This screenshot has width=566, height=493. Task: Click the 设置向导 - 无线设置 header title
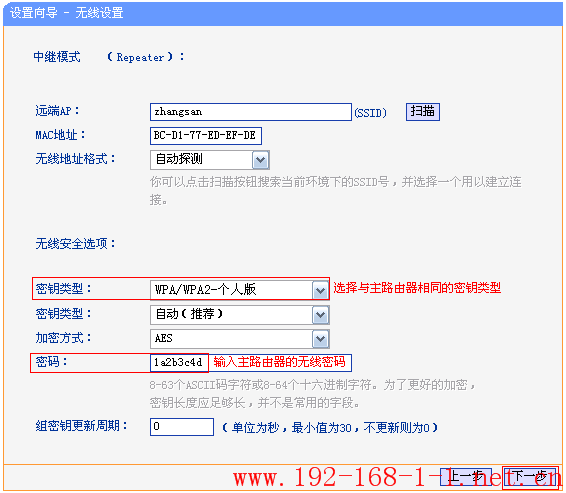pyautogui.click(x=66, y=13)
